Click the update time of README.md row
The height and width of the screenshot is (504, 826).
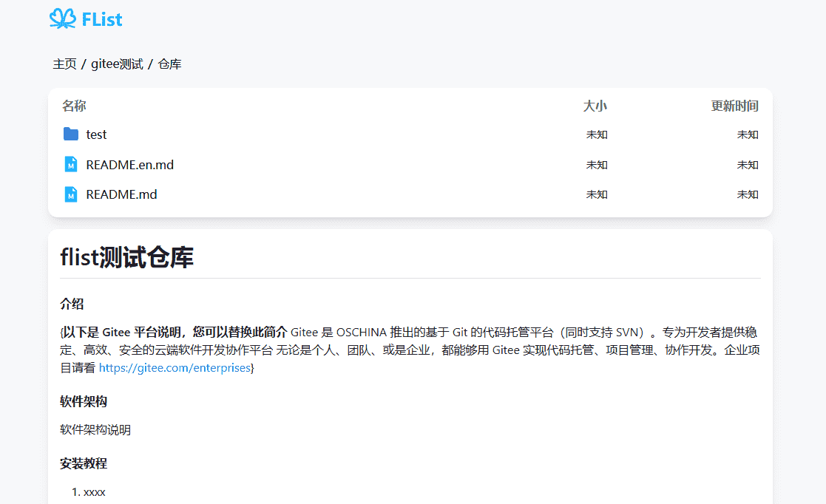747,194
